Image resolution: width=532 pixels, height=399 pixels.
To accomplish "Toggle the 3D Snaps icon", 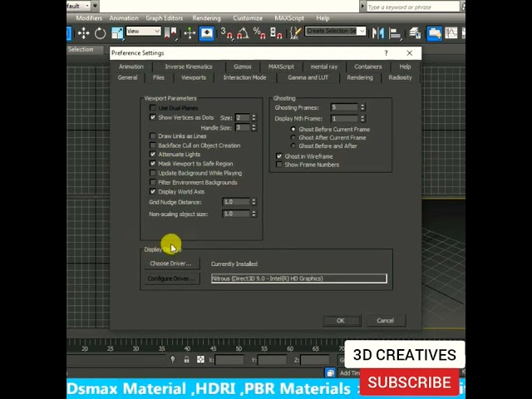I will tap(227, 33).
